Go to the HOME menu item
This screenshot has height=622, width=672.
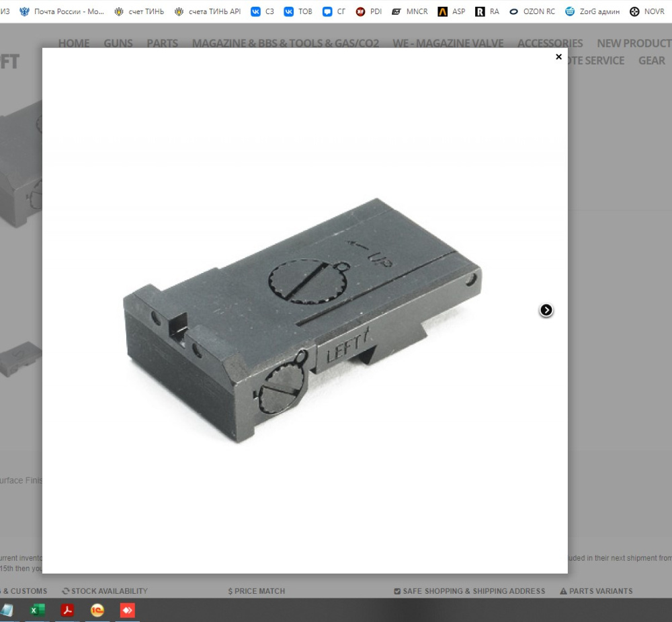point(74,43)
